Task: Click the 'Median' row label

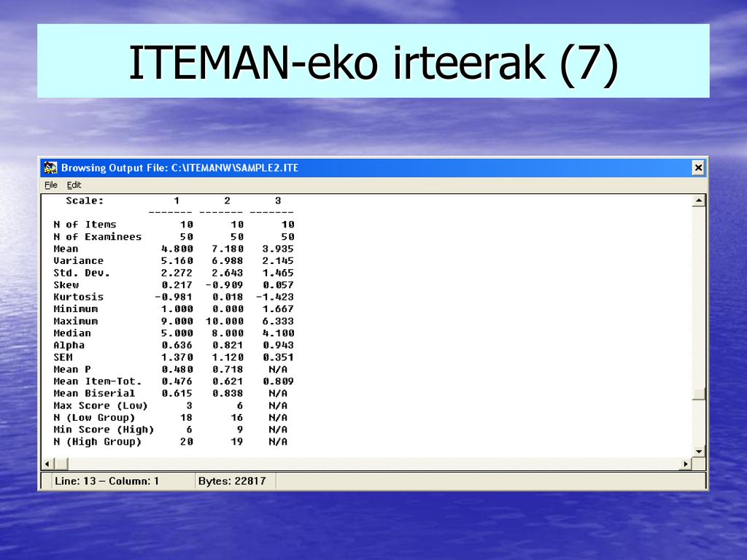Action: 72,333
